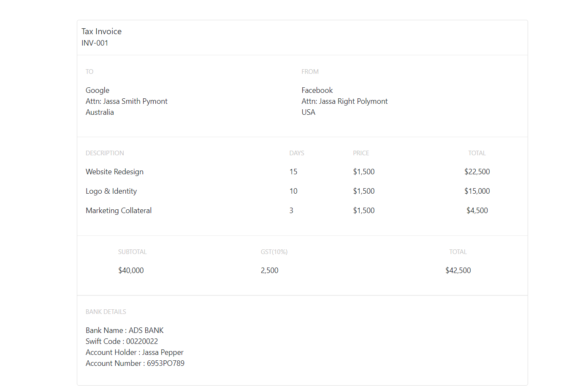Click the $4,500 total
Image resolution: width=588 pixels, height=392 pixels.
(x=477, y=211)
